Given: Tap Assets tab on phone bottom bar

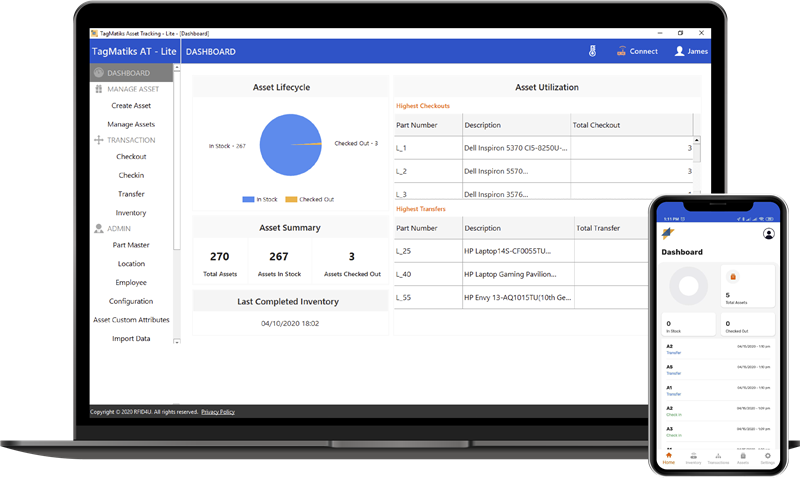Looking at the screenshot, I should (x=743, y=458).
